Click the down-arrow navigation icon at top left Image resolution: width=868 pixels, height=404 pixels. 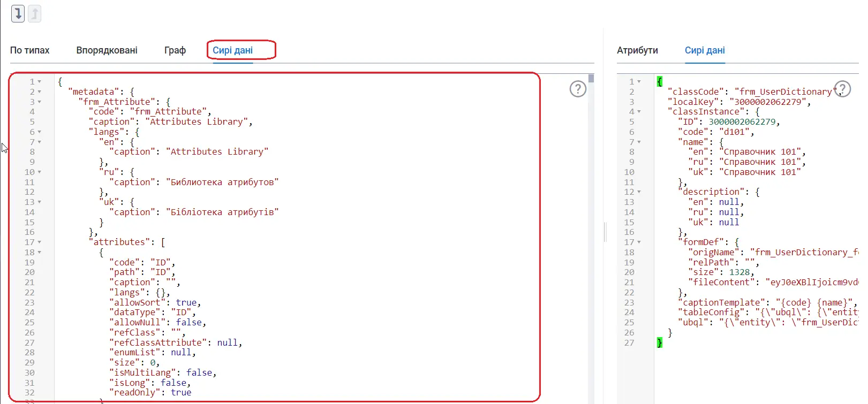[x=18, y=13]
